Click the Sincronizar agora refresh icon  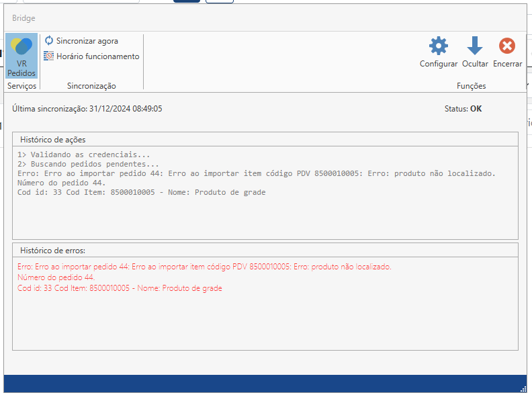[49, 41]
